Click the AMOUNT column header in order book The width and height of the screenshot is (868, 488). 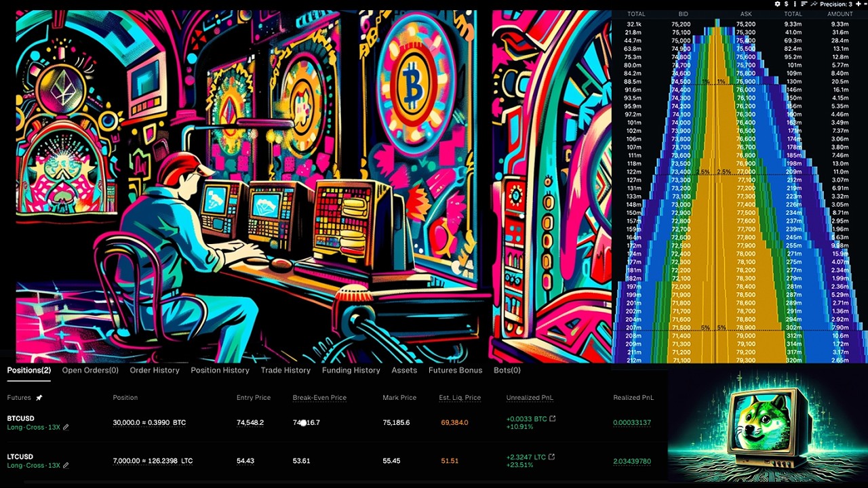point(840,14)
